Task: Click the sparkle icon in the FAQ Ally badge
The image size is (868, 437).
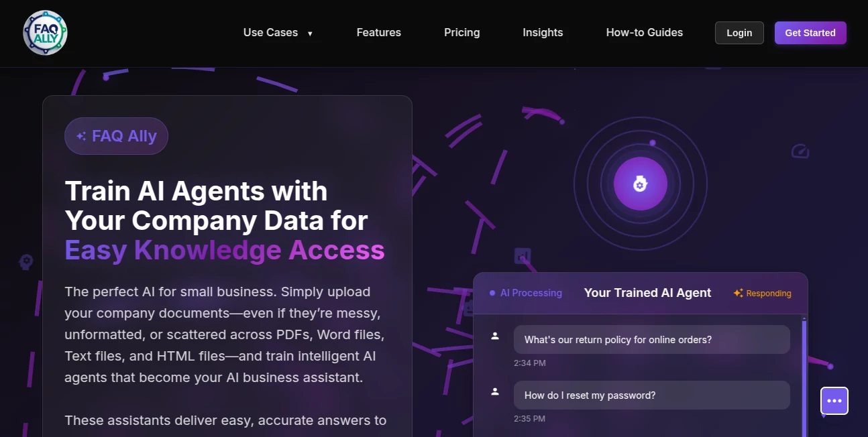Action: click(x=80, y=135)
